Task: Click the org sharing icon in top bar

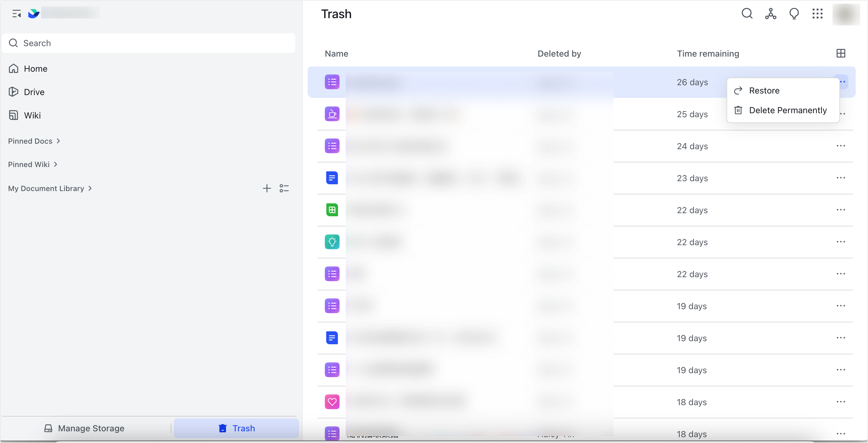Action: click(770, 14)
